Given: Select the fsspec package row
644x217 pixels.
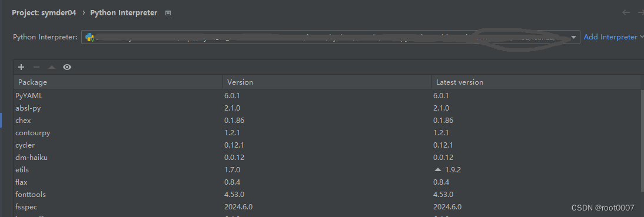Looking at the screenshot, I should coord(327,207).
